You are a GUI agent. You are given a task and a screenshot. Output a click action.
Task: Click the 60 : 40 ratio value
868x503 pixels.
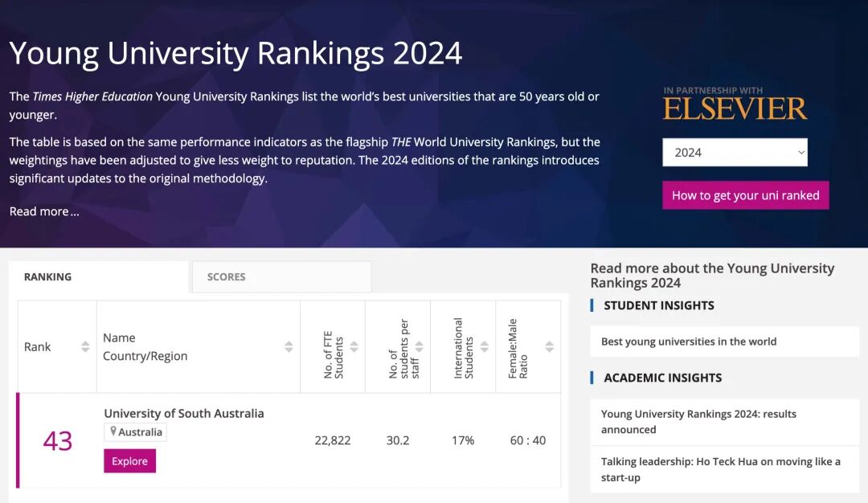527,440
